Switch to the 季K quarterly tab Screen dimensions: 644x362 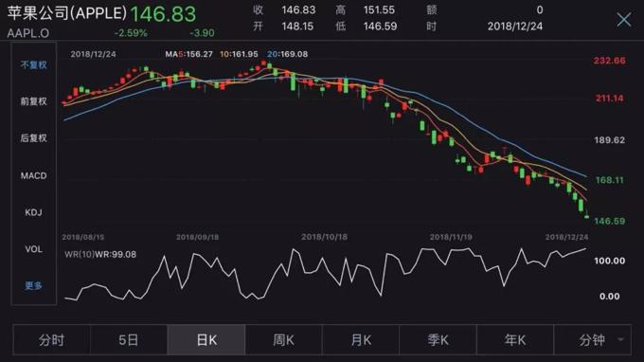point(438,340)
